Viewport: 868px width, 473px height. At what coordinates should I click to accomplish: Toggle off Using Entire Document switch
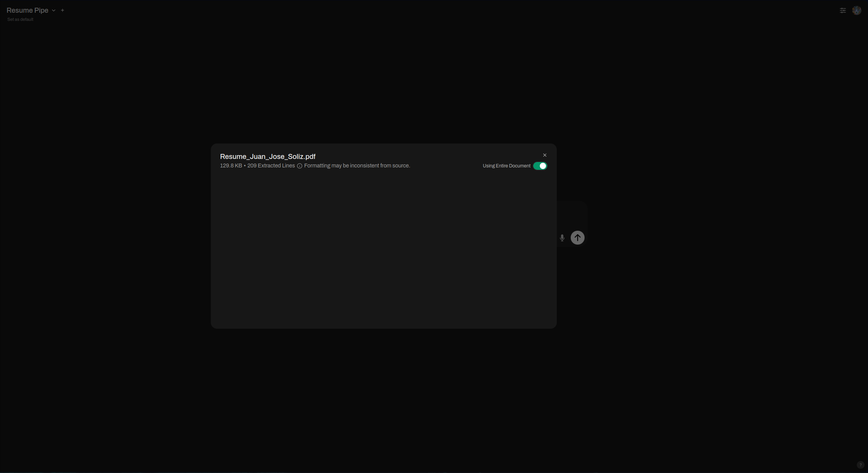tap(540, 166)
